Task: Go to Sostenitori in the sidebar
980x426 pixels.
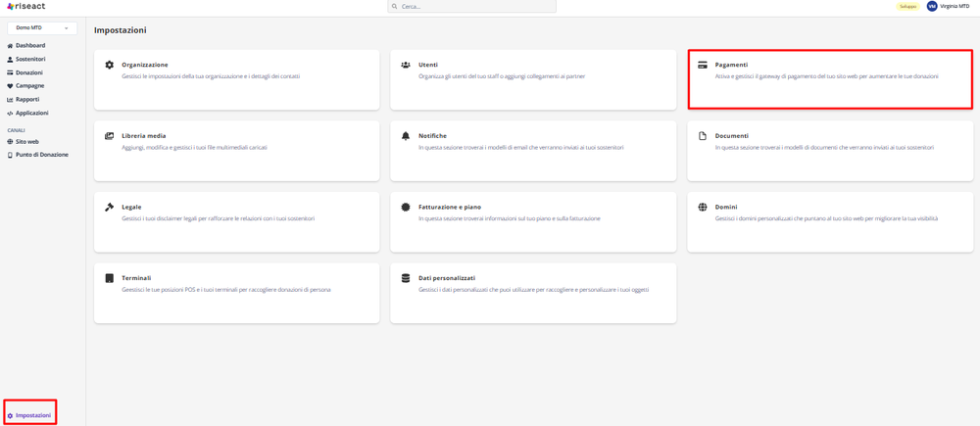Action: 29,60
